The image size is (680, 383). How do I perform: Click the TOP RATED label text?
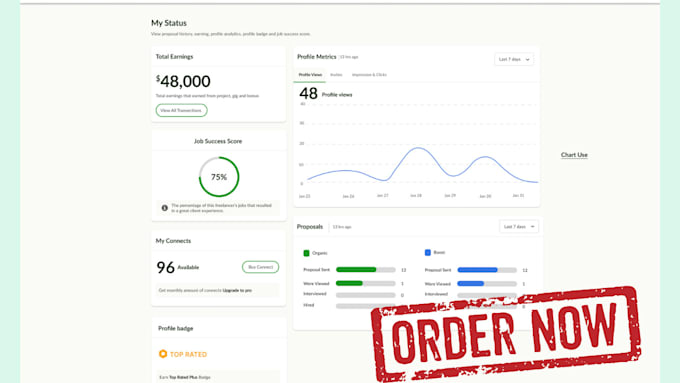tap(188, 354)
